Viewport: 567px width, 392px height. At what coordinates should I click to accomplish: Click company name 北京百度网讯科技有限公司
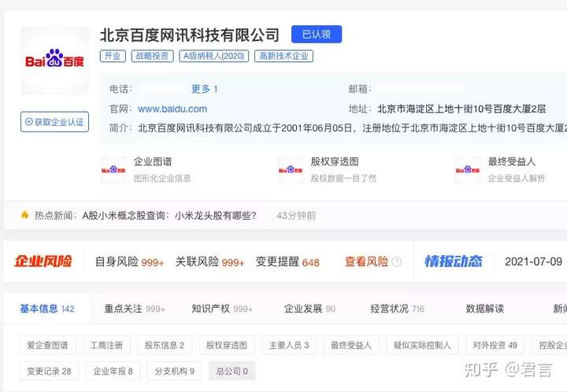click(x=190, y=35)
